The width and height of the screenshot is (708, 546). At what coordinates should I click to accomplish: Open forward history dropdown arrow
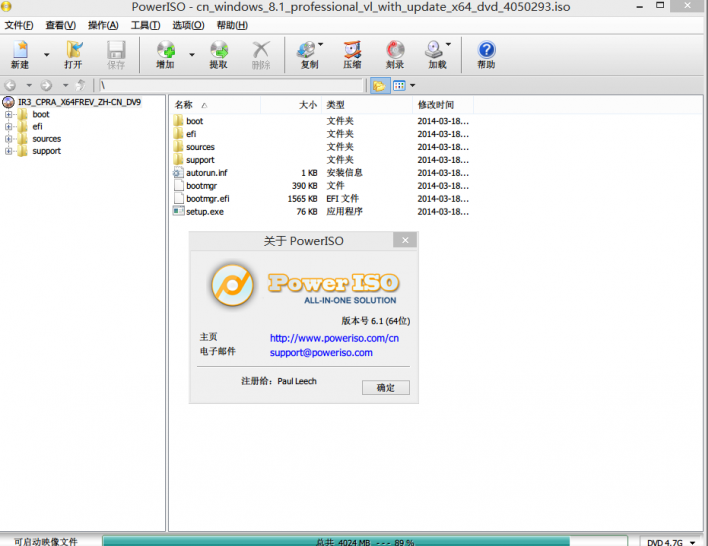click(65, 85)
